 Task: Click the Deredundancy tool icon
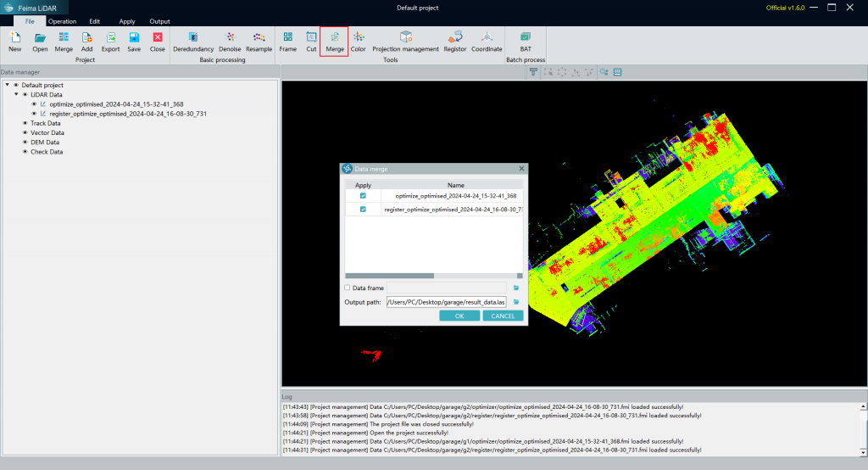pyautogui.click(x=193, y=37)
